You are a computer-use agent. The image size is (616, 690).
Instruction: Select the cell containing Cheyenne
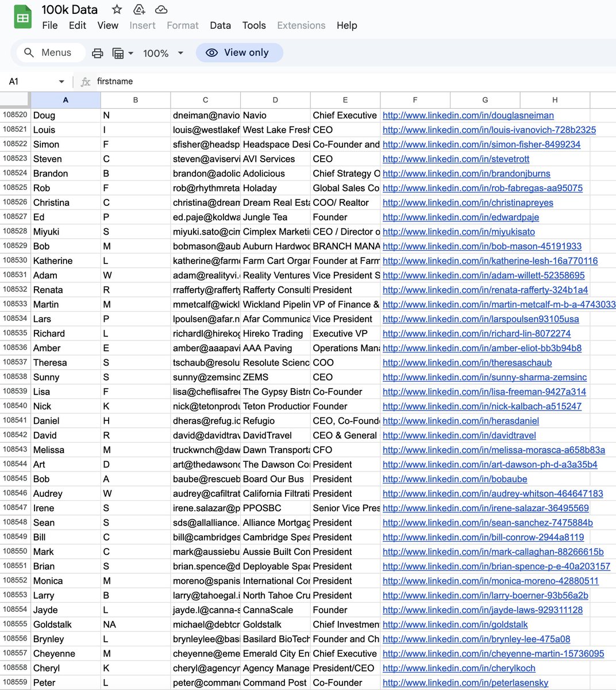(x=66, y=654)
